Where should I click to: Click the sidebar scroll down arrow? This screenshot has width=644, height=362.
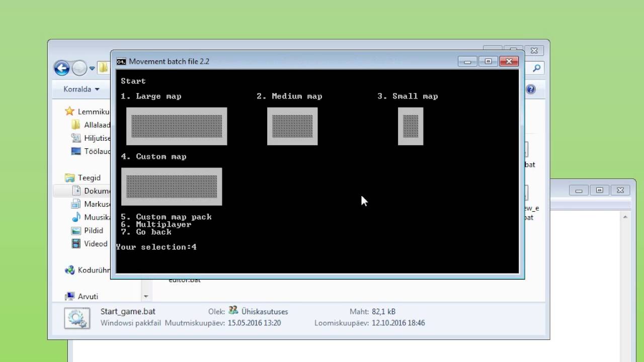click(146, 296)
